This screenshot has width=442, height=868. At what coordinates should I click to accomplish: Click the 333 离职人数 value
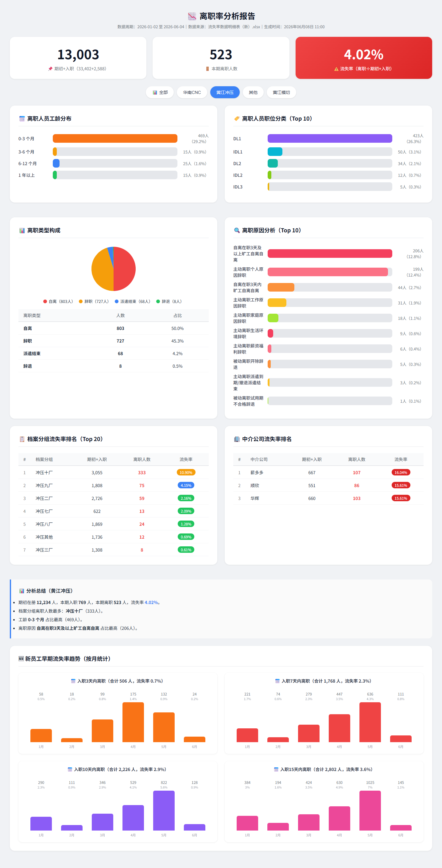[142, 473]
